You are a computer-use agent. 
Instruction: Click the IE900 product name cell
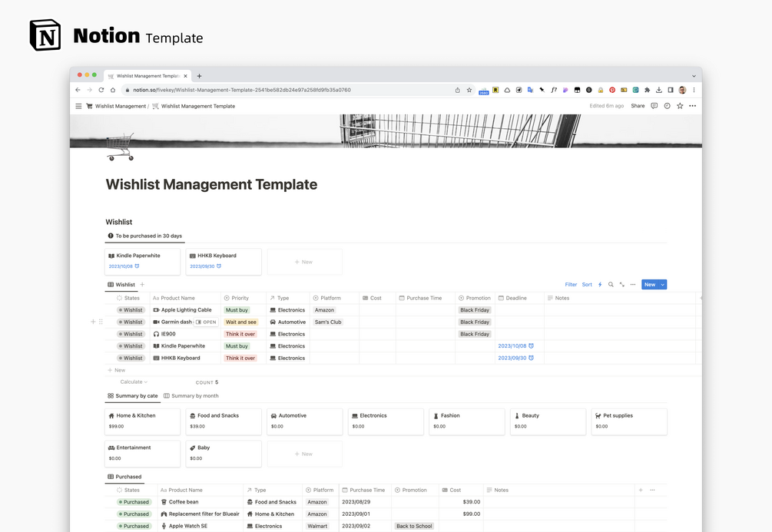(185, 334)
